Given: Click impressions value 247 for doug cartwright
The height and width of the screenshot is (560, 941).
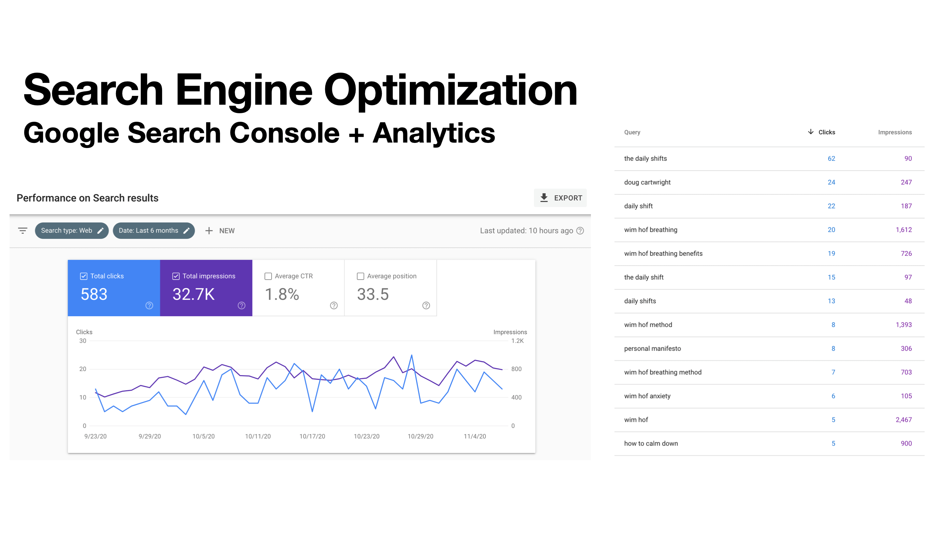Looking at the screenshot, I should (906, 182).
